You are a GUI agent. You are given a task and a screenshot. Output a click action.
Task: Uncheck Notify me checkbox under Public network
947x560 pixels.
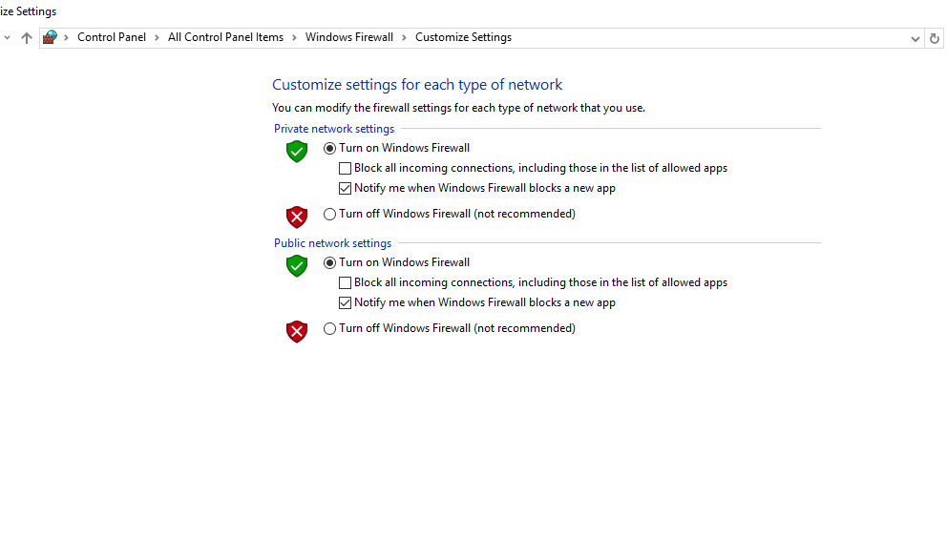[x=345, y=303]
